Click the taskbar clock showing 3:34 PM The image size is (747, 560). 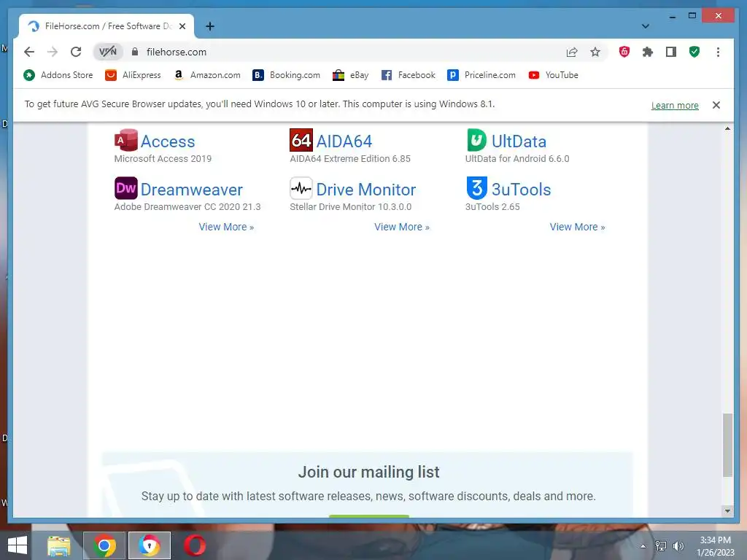click(715, 545)
